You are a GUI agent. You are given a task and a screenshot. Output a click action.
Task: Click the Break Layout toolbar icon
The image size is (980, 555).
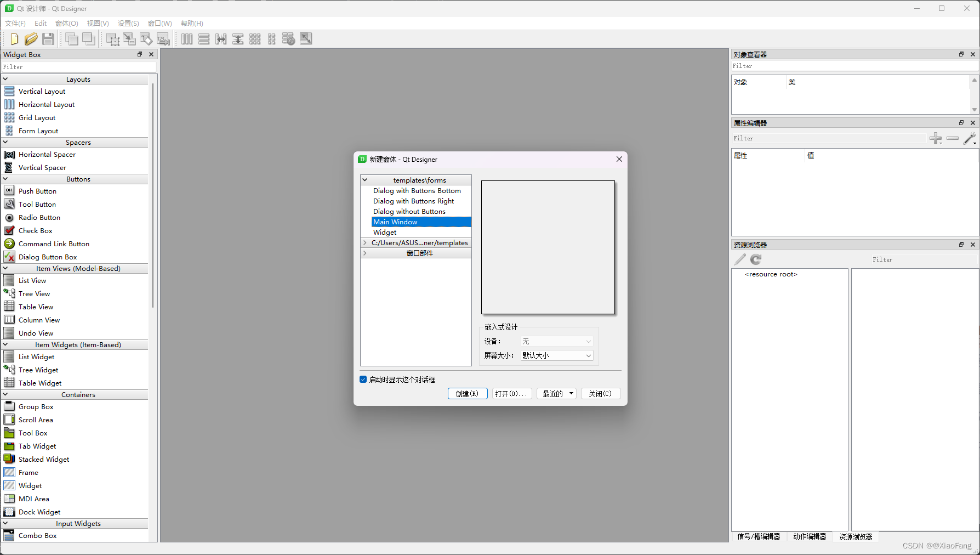pos(289,39)
